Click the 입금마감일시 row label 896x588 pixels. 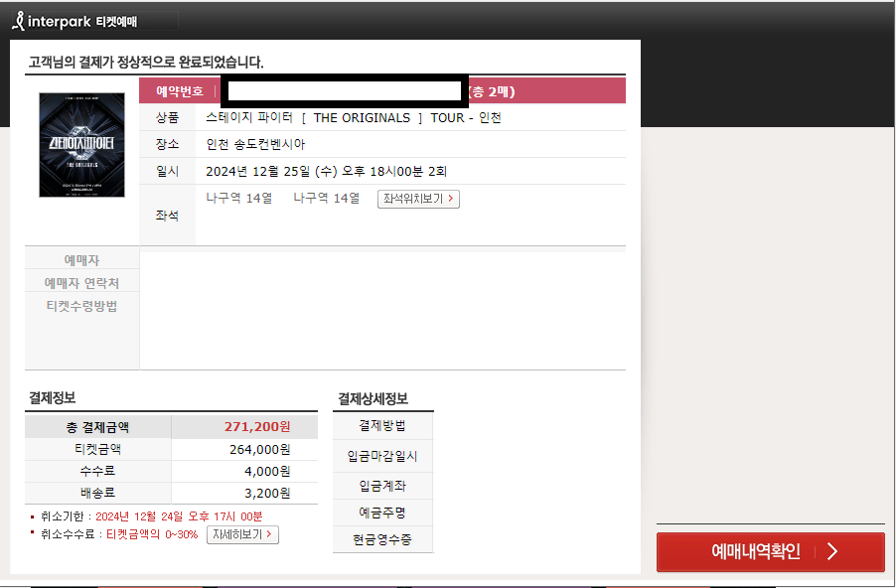tap(382, 456)
